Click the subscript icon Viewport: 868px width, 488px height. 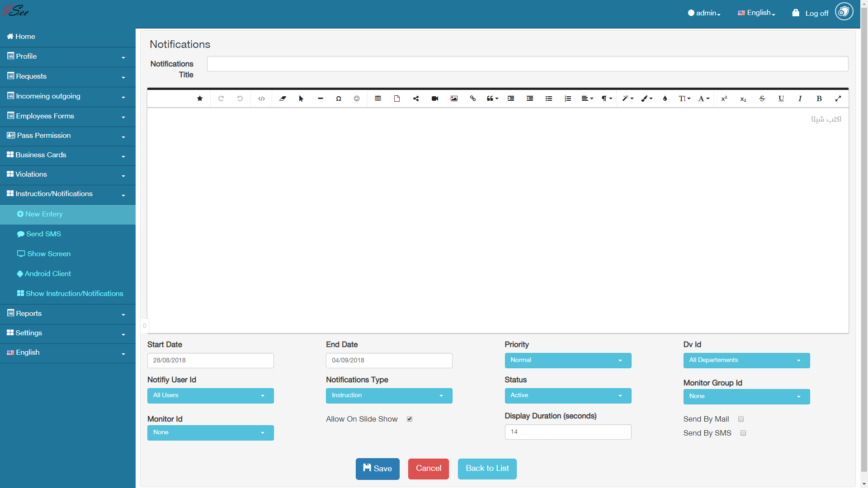point(743,99)
